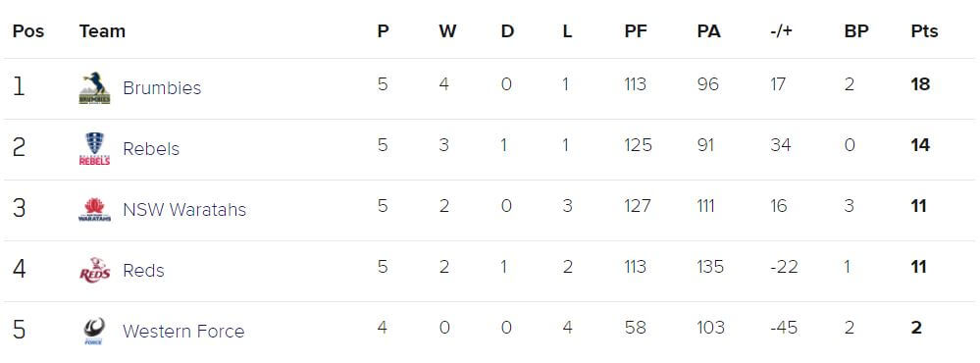Screen dimensions: 980x363
Task: Select the Team column header
Action: click(102, 31)
